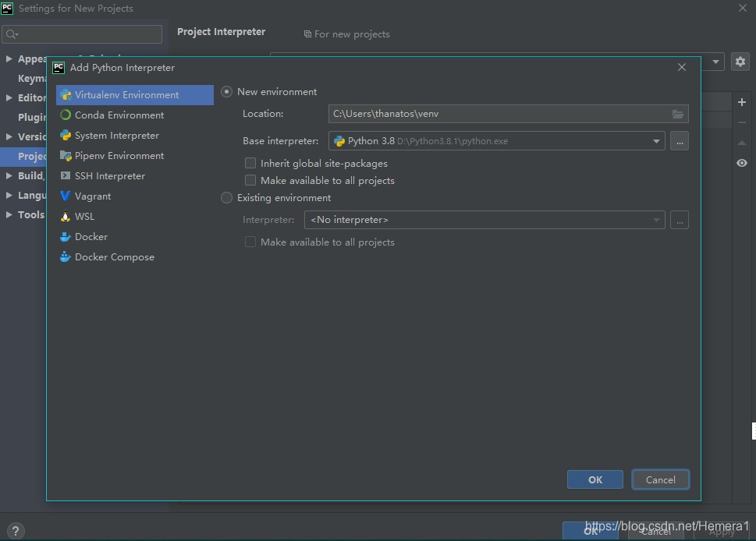Select Pipenv Environment entry

[134, 156]
